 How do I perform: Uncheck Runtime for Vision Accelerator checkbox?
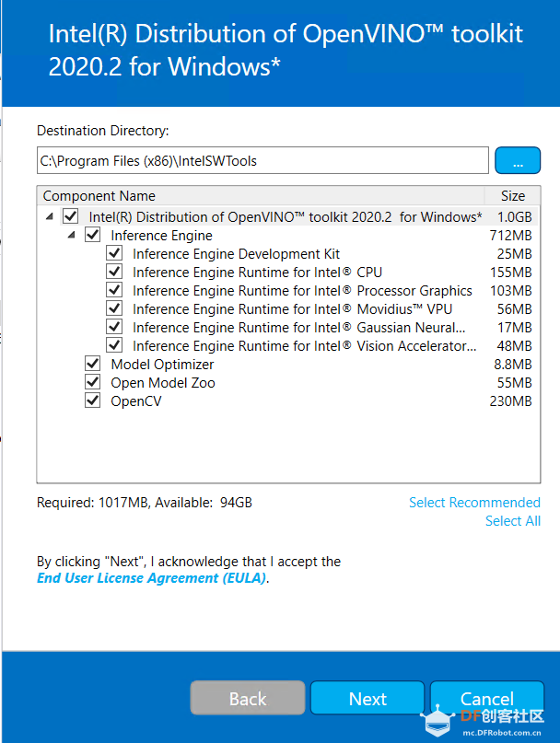114,345
